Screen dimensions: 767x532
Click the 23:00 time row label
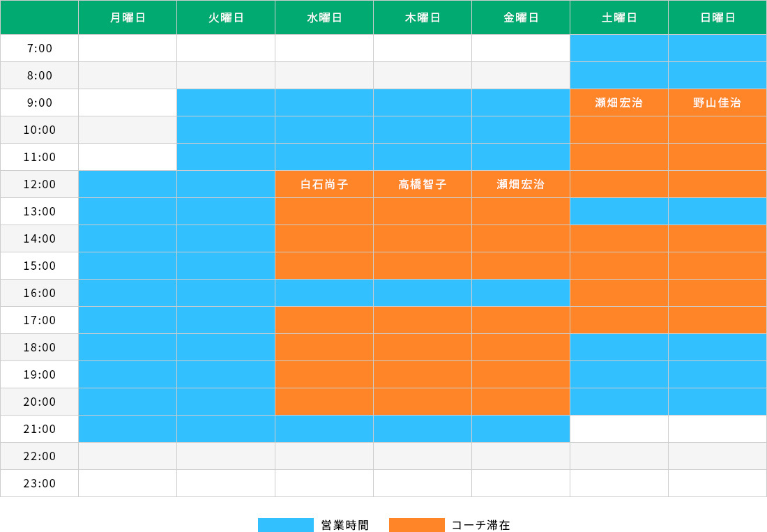pos(40,484)
